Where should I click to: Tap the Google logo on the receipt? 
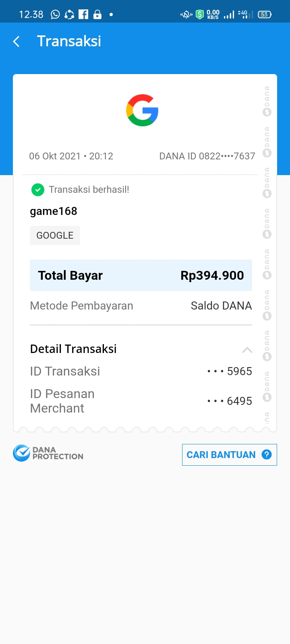click(x=142, y=110)
